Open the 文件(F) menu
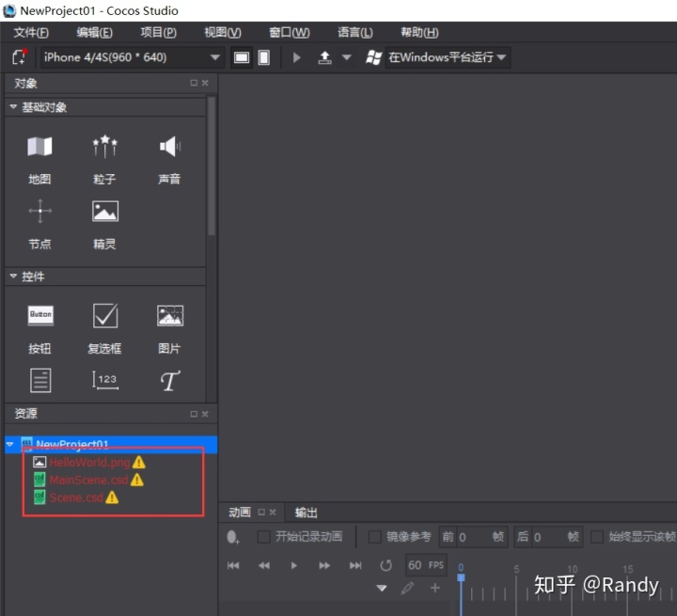The width and height of the screenshot is (677, 616). [x=31, y=32]
